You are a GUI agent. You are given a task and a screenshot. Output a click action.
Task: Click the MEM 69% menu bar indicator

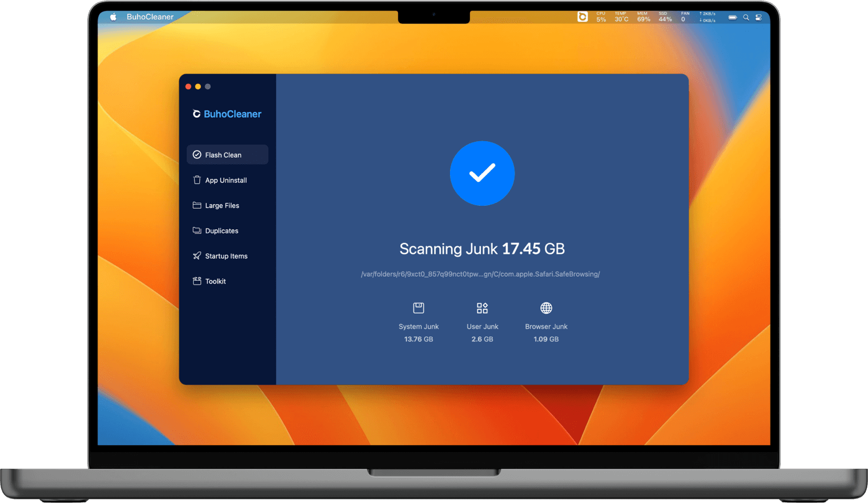644,17
